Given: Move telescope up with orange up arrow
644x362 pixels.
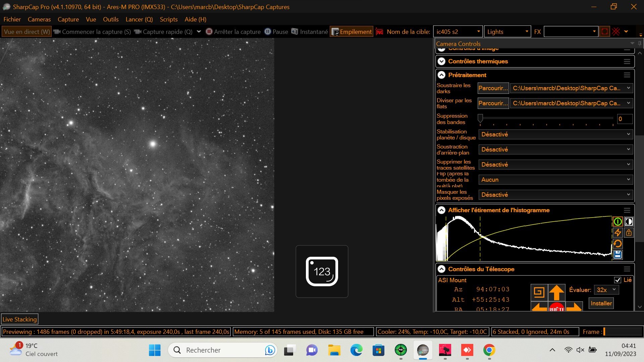Looking at the screenshot, I should tap(556, 292).
